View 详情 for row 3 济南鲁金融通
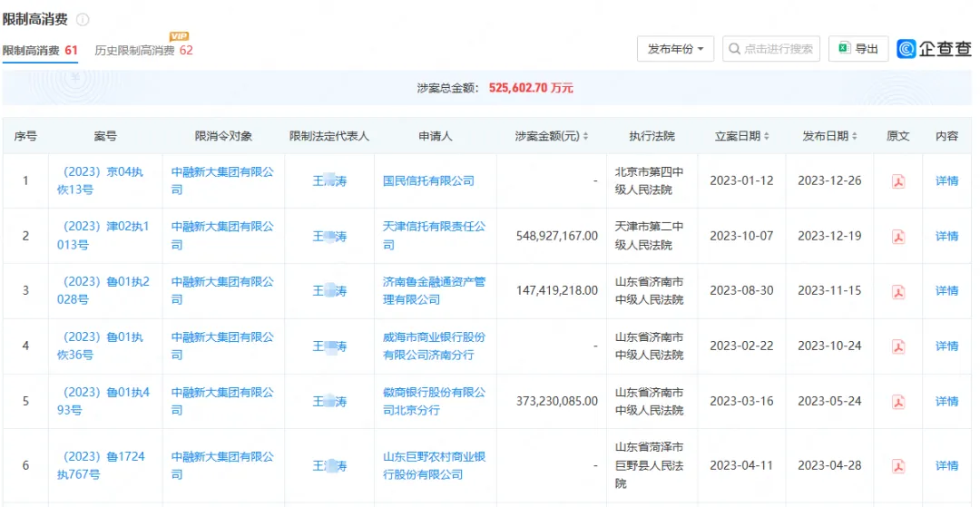The image size is (980, 507). tap(946, 291)
